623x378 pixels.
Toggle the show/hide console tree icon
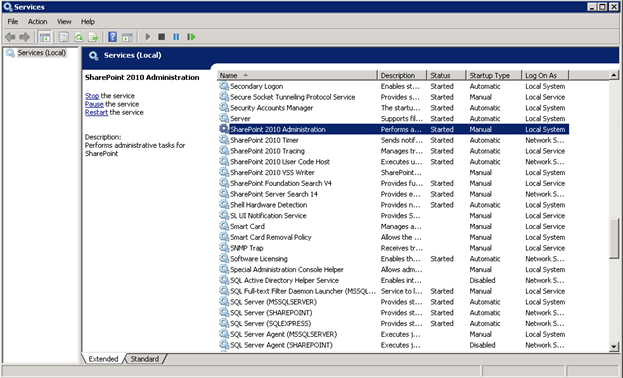(x=45, y=37)
